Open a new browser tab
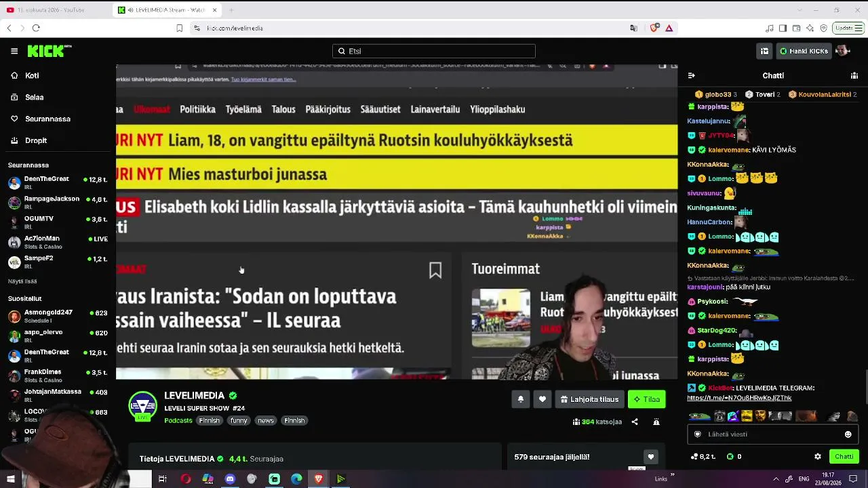 coord(231,10)
